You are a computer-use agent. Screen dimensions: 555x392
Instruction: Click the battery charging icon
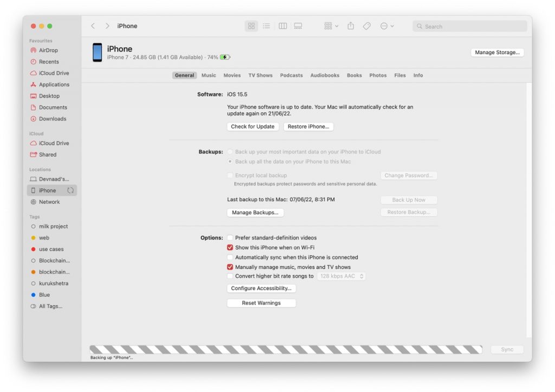[x=225, y=57]
